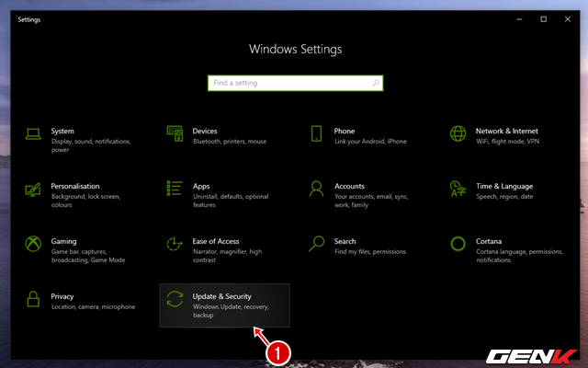Viewport: 588px width, 368px height.
Task: Open the Search heading
Action: click(345, 241)
